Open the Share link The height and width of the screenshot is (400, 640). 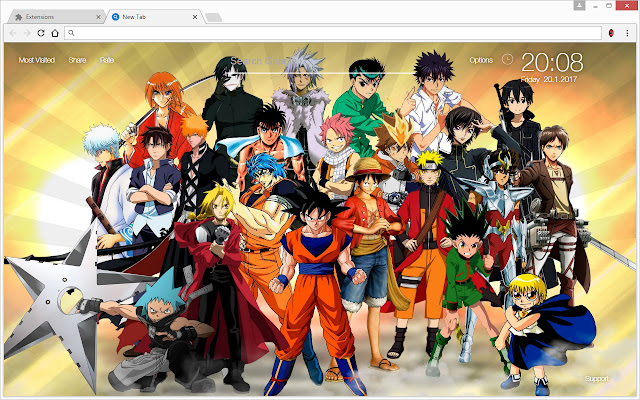coord(77,60)
